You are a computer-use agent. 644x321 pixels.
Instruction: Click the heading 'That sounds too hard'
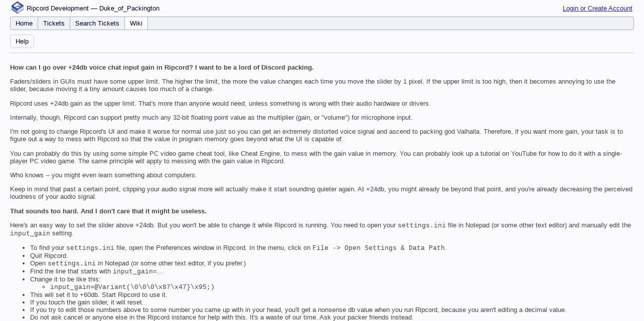108,211
